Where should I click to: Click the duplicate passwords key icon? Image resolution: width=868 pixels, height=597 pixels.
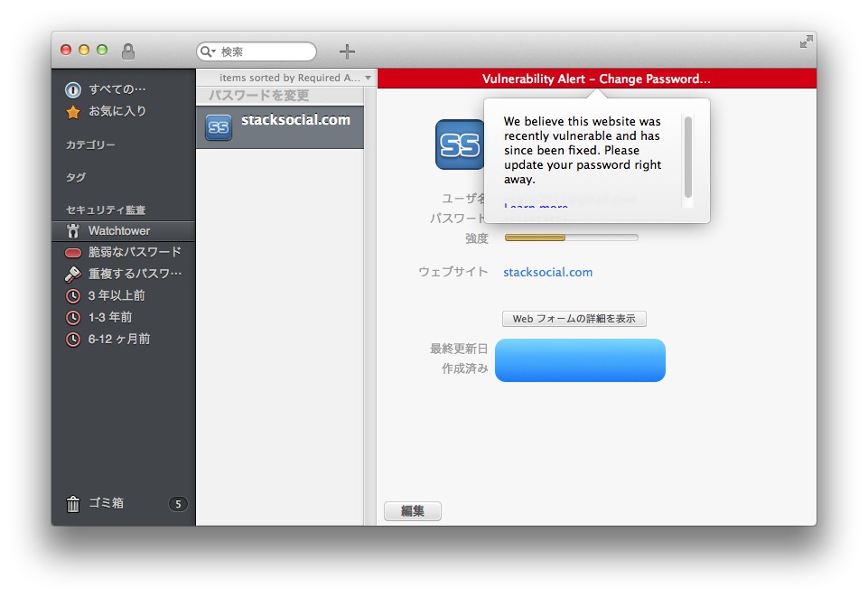coord(73,274)
